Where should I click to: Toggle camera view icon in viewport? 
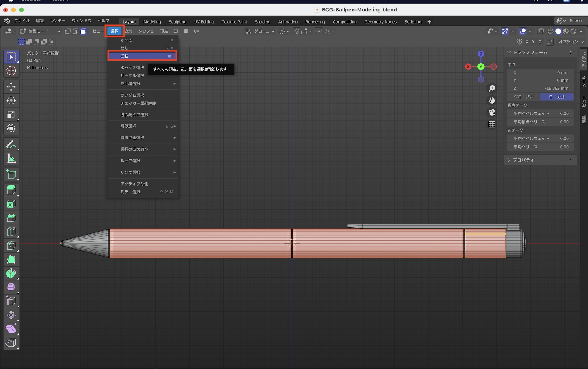click(492, 112)
